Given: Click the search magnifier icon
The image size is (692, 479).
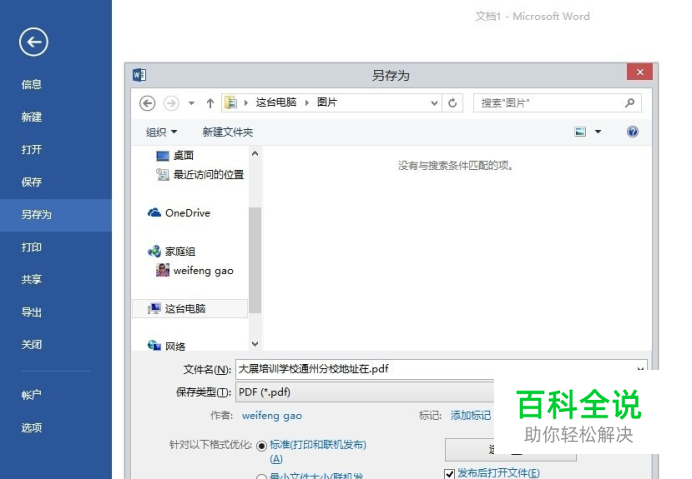Looking at the screenshot, I should click(x=630, y=103).
